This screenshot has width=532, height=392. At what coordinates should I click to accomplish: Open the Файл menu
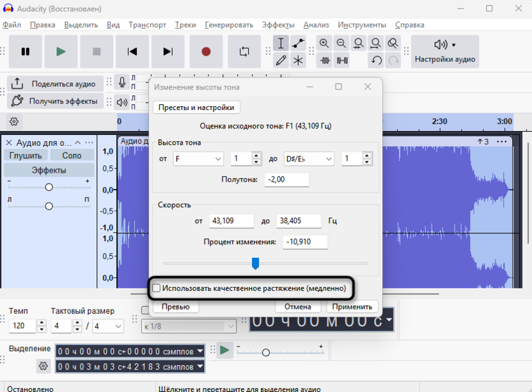click(x=12, y=25)
